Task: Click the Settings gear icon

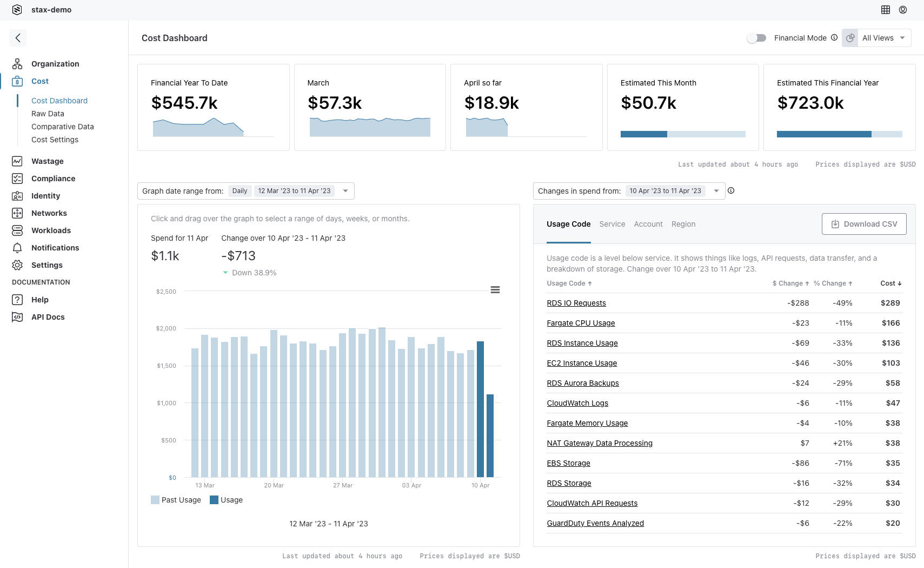Action: [x=17, y=265]
